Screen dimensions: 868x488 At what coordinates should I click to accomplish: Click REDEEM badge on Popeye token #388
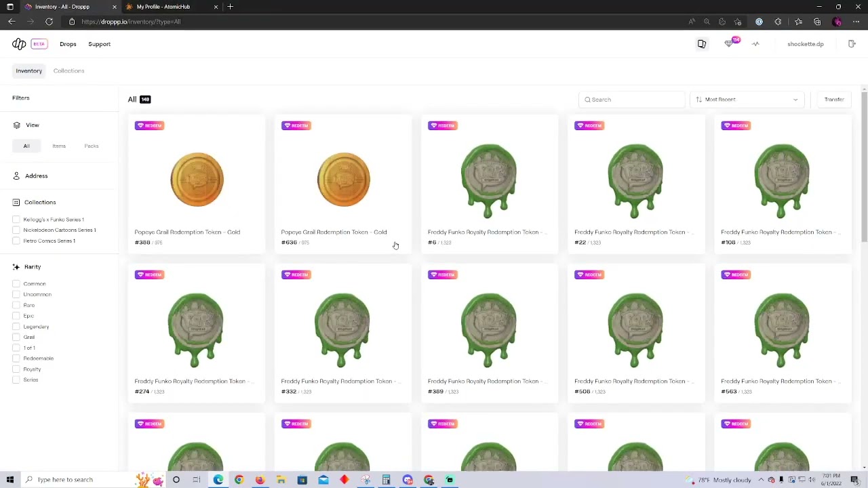(x=149, y=125)
